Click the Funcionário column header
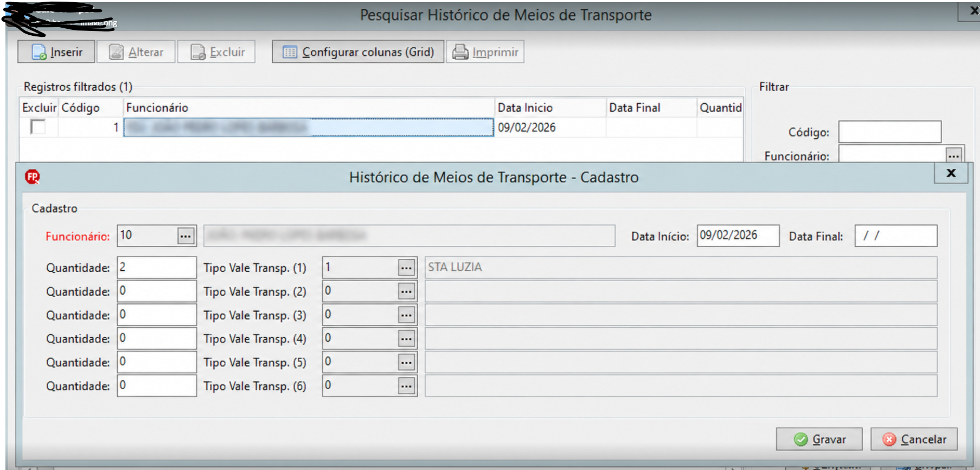This screenshot has width=980, height=470. coord(309,108)
